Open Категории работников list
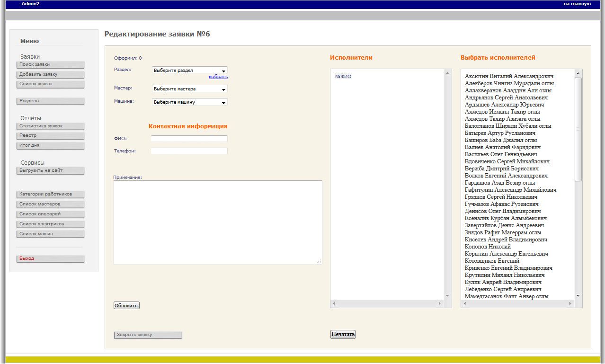 tap(50, 194)
